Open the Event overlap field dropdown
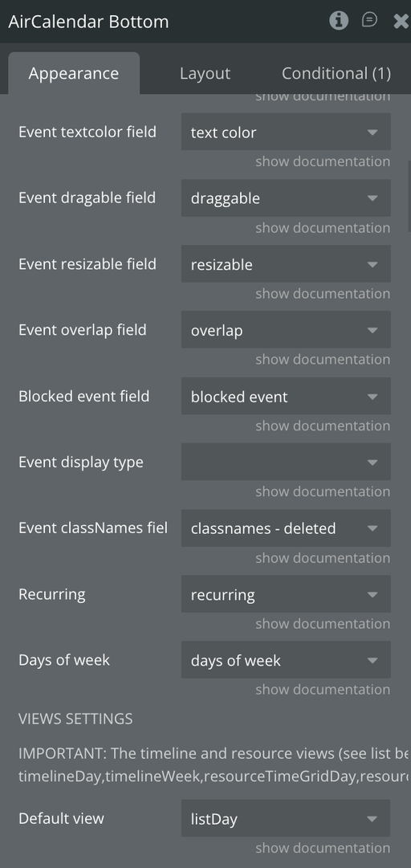This screenshot has height=868, width=411. [x=286, y=330]
